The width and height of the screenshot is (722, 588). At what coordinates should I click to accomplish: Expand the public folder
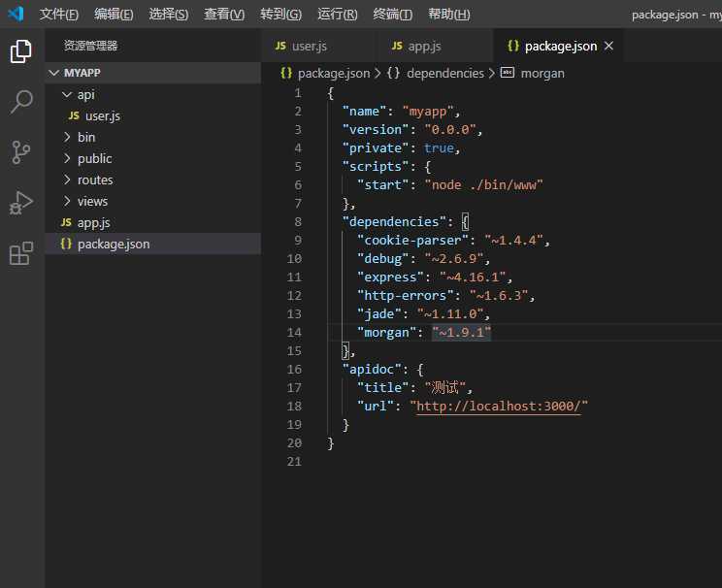click(67, 158)
